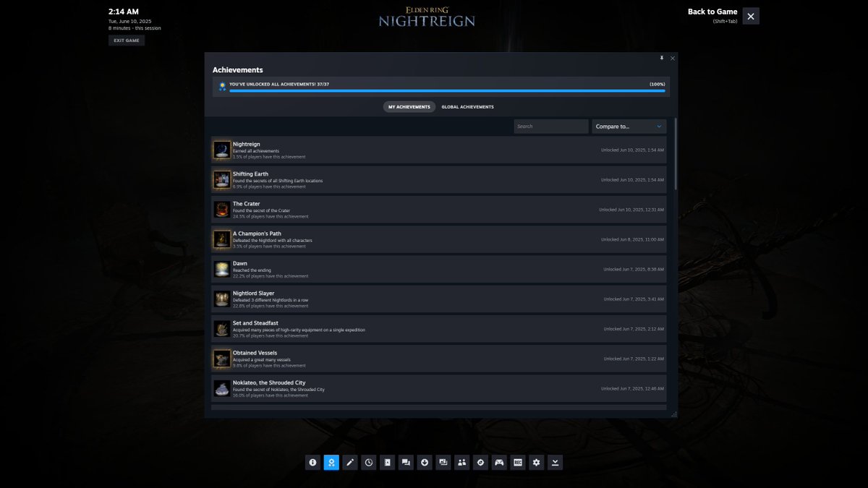The width and height of the screenshot is (868, 488).
Task: Click 'Unlocked Jun 10, 2025, 12:31 AM' timestamp
Action: (631, 210)
